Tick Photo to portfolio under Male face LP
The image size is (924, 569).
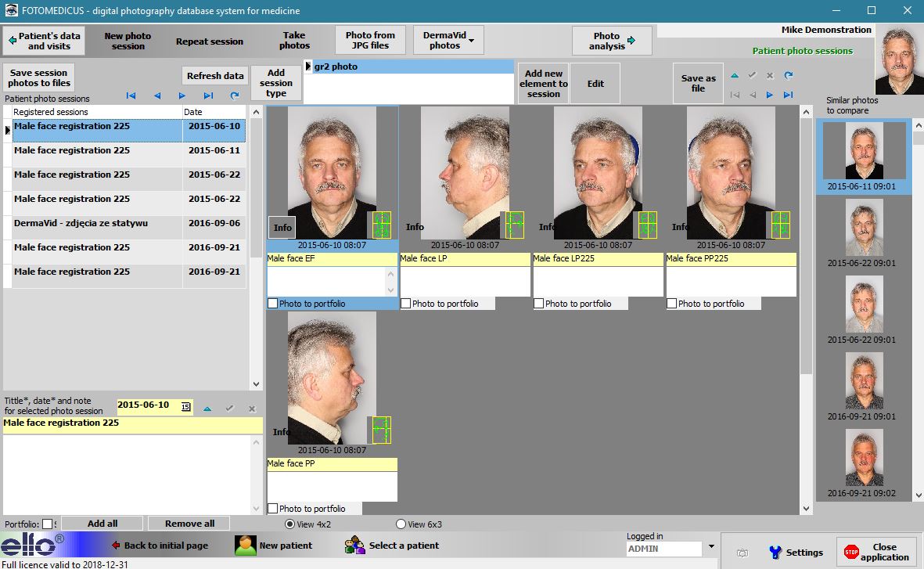(406, 304)
